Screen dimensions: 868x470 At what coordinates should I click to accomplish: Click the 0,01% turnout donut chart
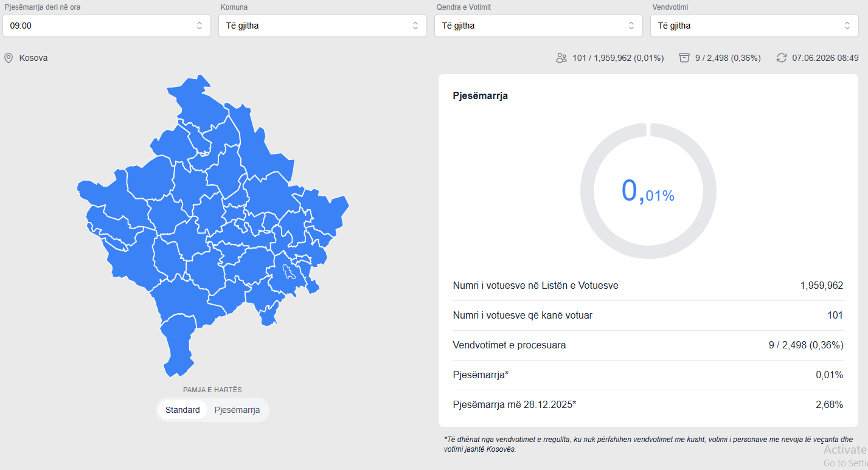648,191
